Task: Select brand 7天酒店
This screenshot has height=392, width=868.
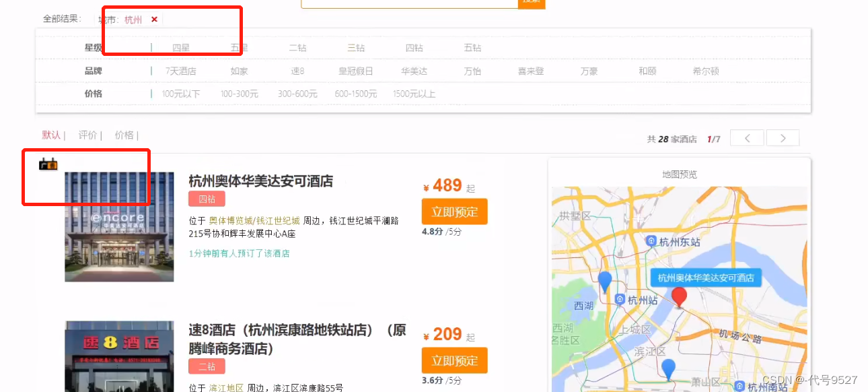Action: click(181, 71)
